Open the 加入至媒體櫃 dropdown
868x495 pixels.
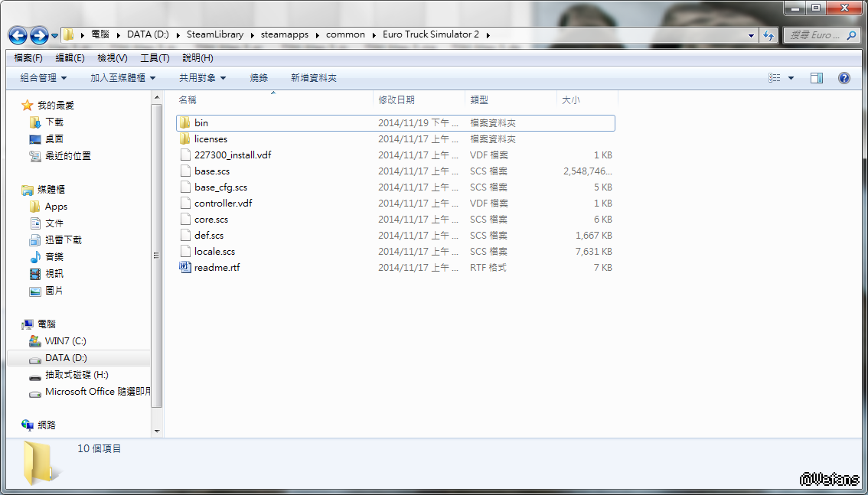point(123,78)
